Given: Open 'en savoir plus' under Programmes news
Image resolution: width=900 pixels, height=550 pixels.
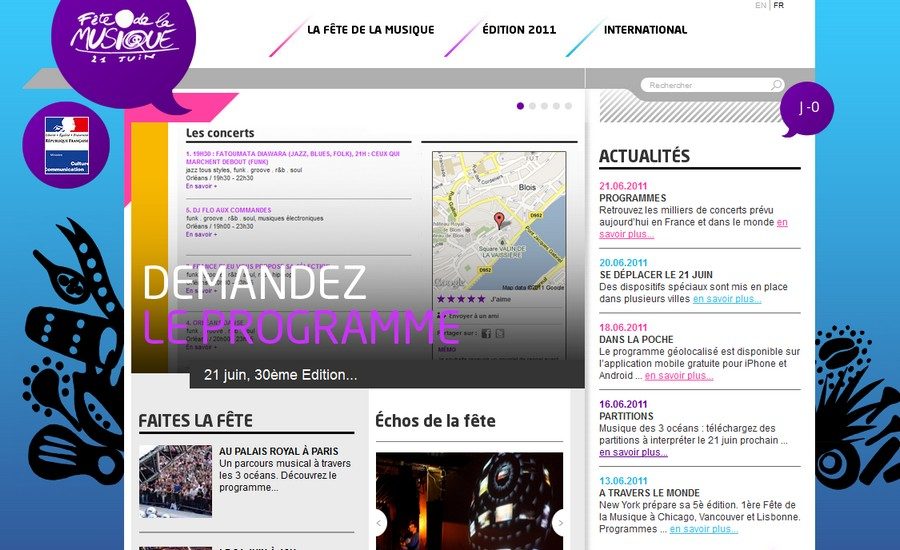Looking at the screenshot, I should 627,234.
